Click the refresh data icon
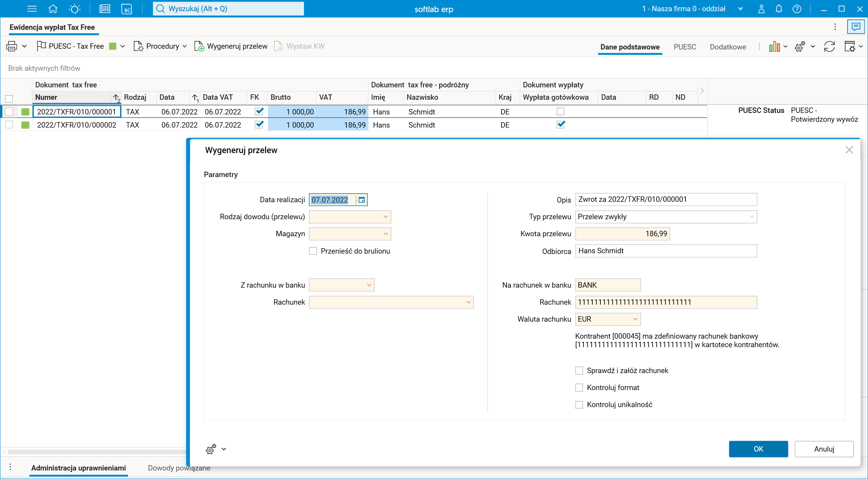Image resolution: width=868 pixels, height=479 pixels. (829, 47)
